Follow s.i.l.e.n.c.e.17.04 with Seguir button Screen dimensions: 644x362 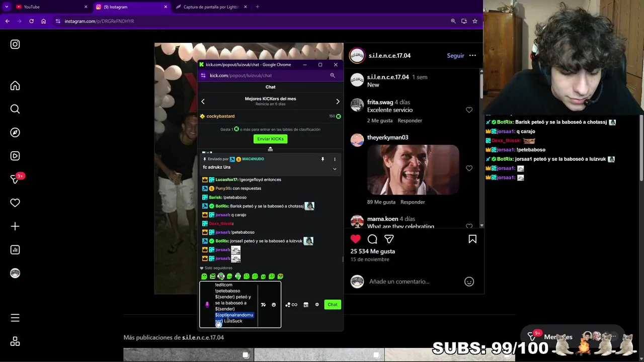455,55
